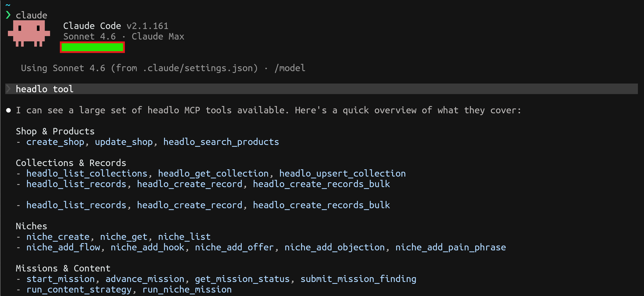
Task: Click update_shop tool name
Action: point(124,142)
